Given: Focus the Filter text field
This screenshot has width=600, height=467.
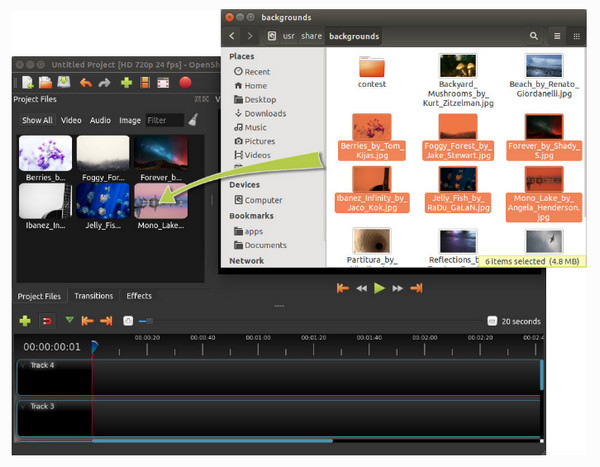Looking at the screenshot, I should coord(165,120).
